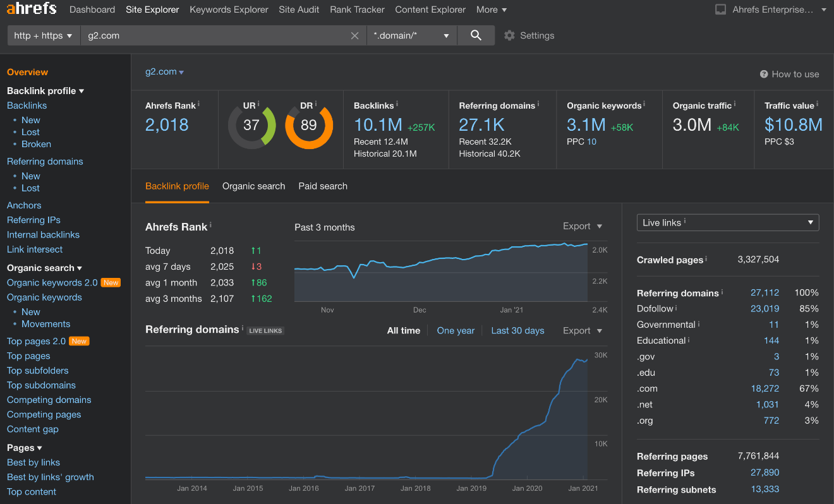Collapse the Organic search sidebar section

click(44, 268)
